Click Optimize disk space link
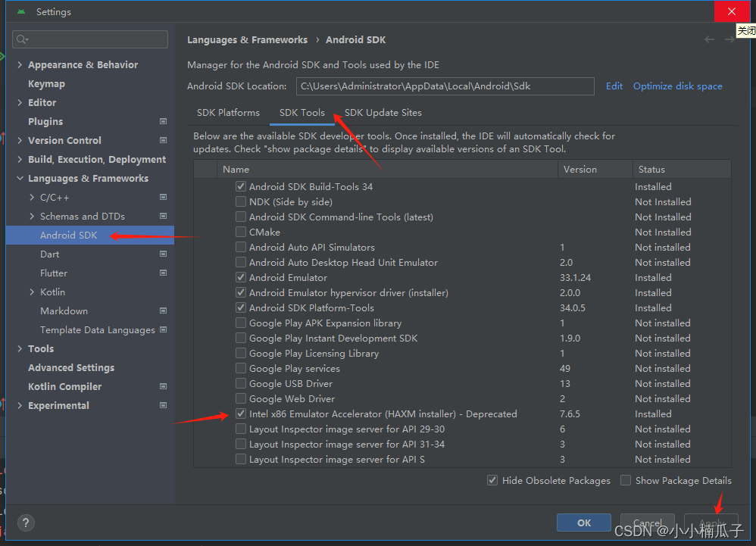Screen dimensions: 756x546 (x=678, y=86)
